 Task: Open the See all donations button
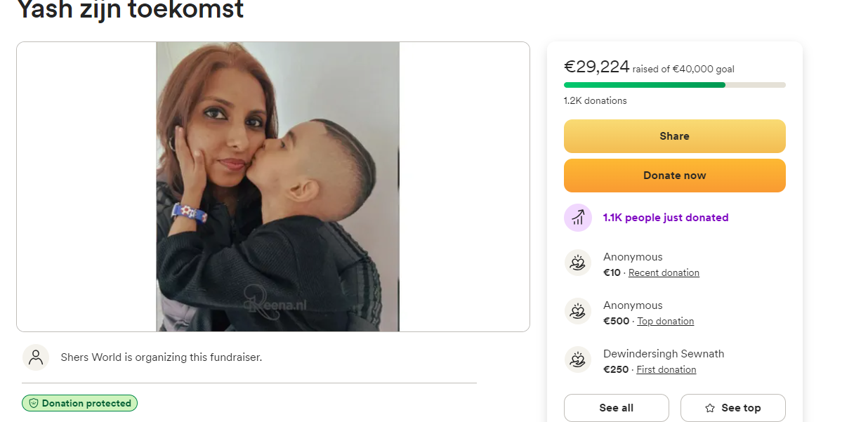click(616, 408)
